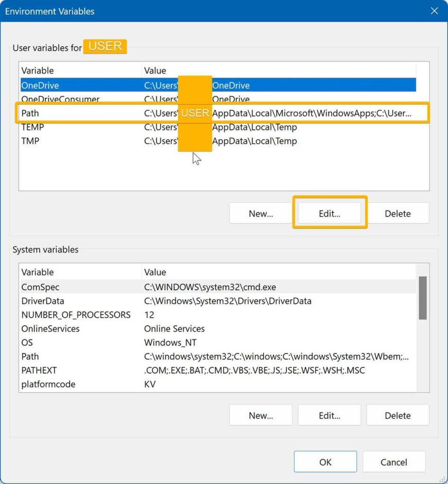Click the DriverData path value cell
448x484 pixels.
pyautogui.click(x=228, y=301)
